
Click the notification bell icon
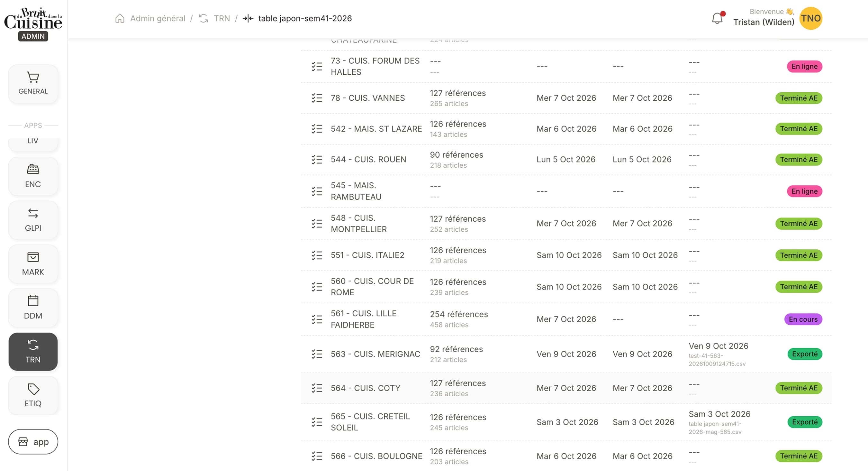pyautogui.click(x=717, y=18)
